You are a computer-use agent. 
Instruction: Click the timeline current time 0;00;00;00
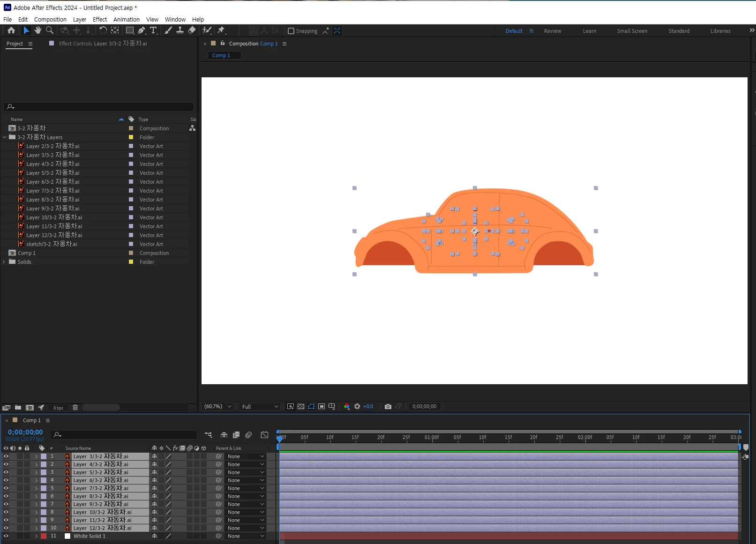point(25,432)
